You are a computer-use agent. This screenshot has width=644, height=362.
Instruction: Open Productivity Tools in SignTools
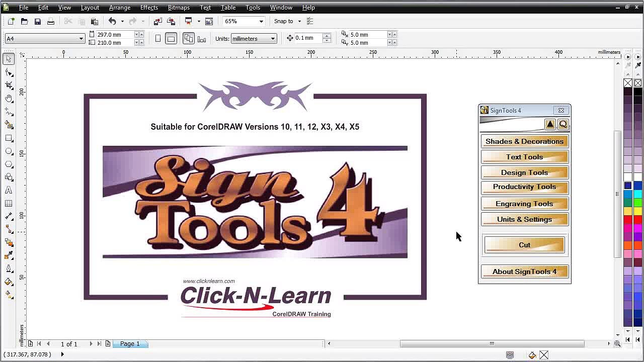coord(524,187)
